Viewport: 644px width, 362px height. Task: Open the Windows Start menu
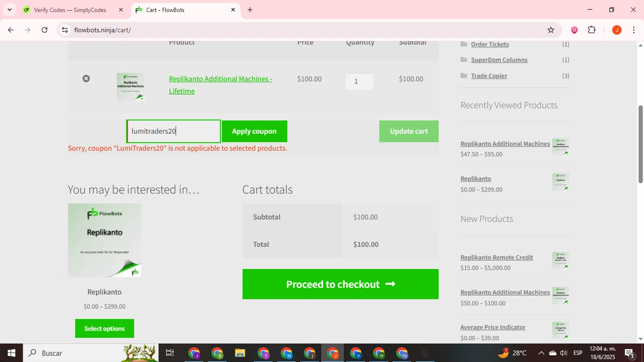(x=12, y=353)
